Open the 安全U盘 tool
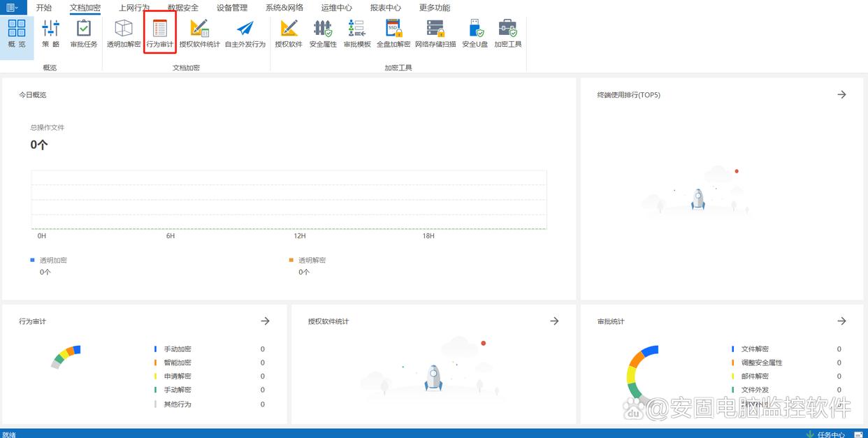Image resolution: width=868 pixels, height=438 pixels. (475, 33)
